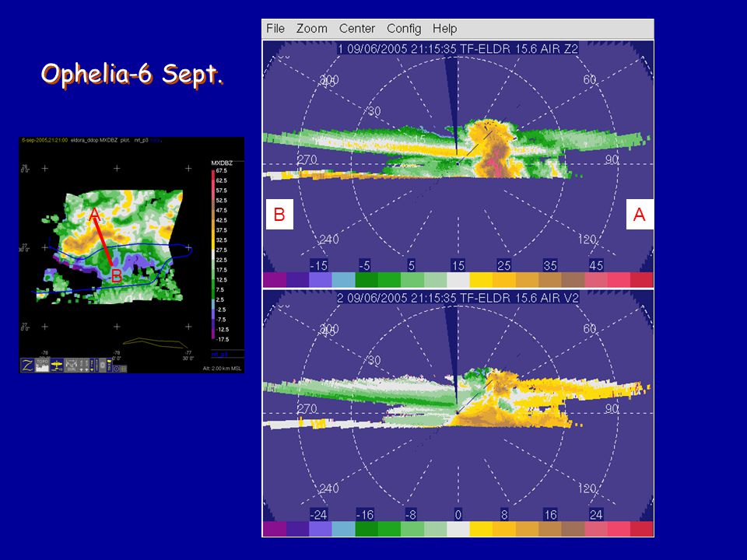Click the yellow swatch right of 15 in Z2 bar
This screenshot has height=560, width=747.
481,279
